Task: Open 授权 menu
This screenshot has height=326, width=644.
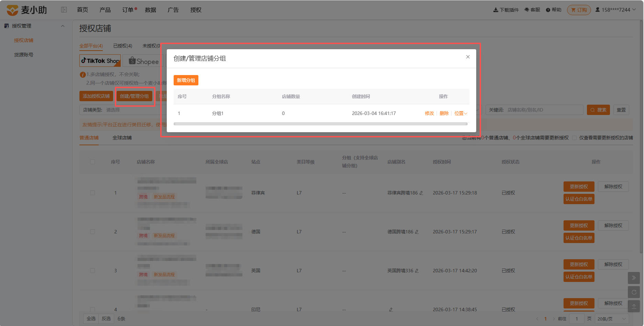Action: point(196,10)
